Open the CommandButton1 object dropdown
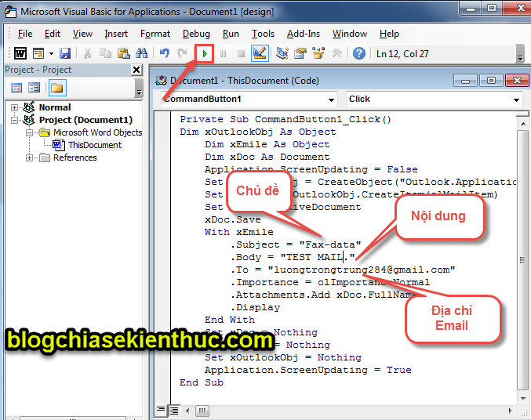The height and width of the screenshot is (420, 531). 332,100
